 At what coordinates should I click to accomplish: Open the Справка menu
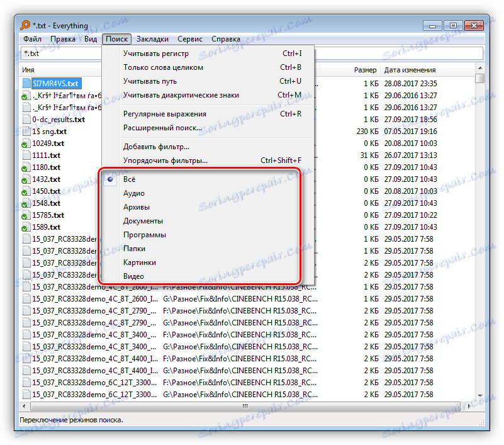coord(226,39)
